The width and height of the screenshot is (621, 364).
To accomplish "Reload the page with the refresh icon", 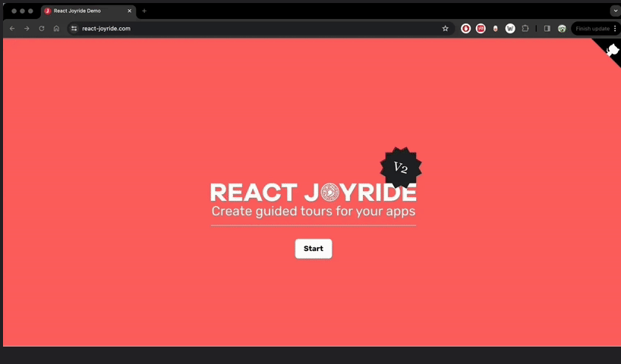I will 41,29.
